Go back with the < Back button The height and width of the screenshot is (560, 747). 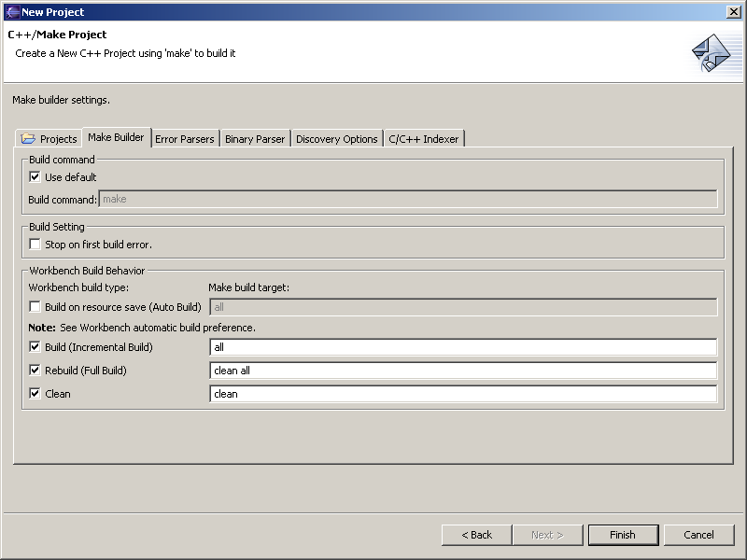(476, 535)
